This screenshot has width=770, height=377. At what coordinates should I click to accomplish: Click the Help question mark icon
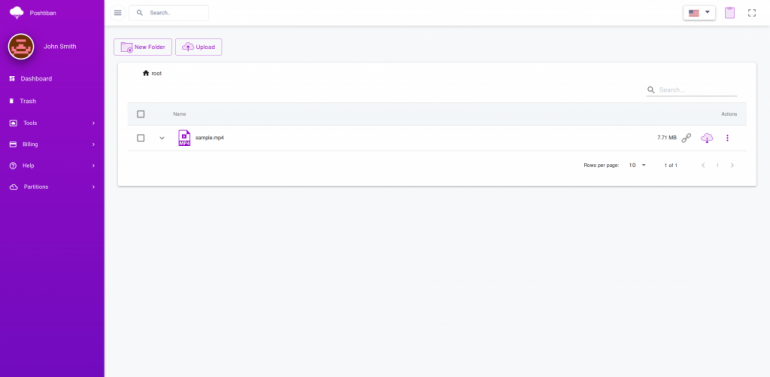[x=13, y=166]
